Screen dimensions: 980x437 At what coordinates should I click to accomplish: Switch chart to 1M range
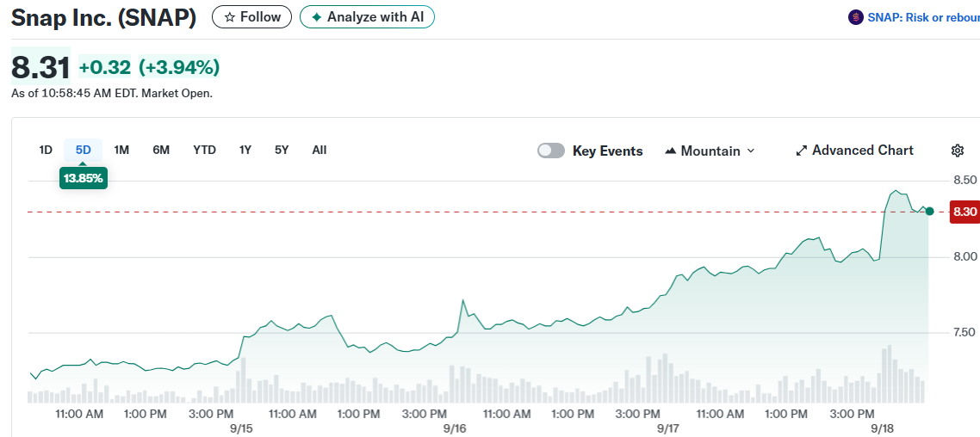pyautogui.click(x=121, y=150)
